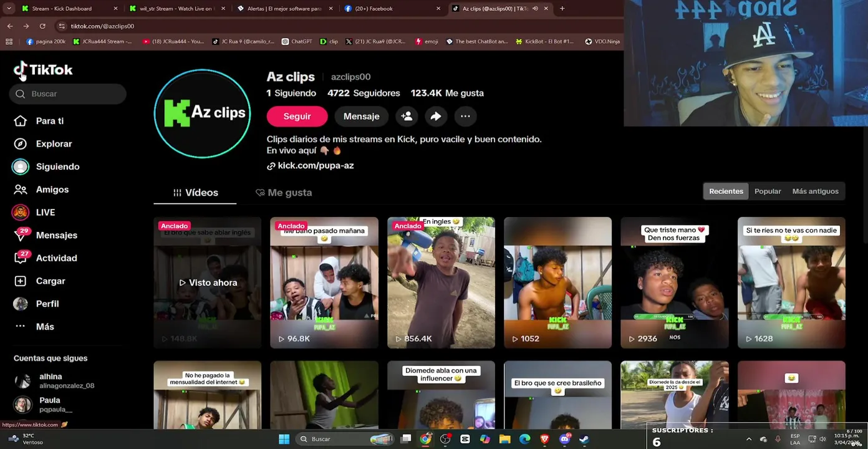Open Brave browser from the taskbar
This screenshot has height=449, width=868.
pyautogui.click(x=544, y=439)
